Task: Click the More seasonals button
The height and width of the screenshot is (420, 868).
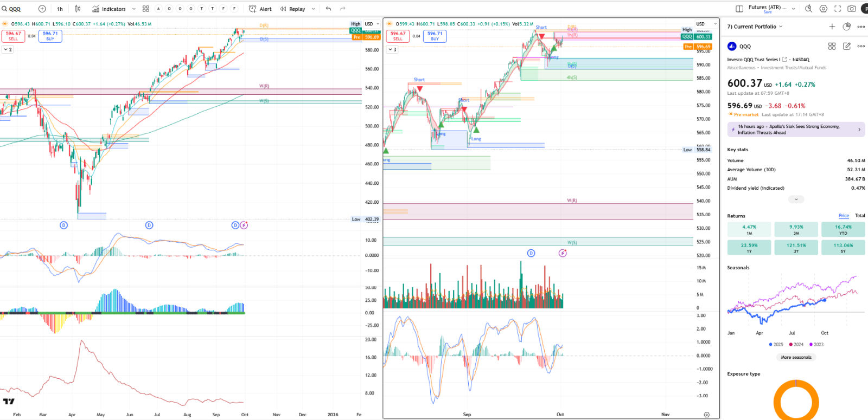Action: [x=796, y=358]
